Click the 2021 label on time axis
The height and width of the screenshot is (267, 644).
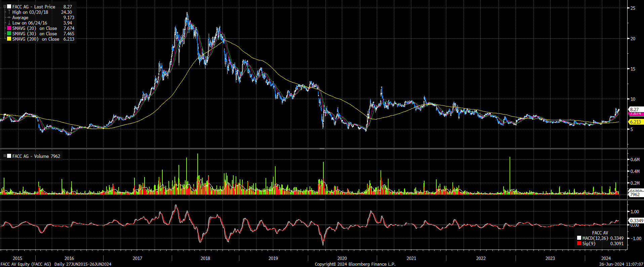pyautogui.click(x=411, y=258)
